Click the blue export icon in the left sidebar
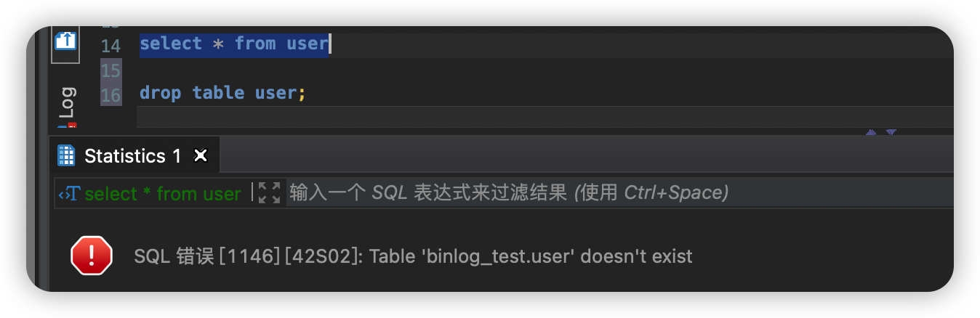This screenshot has height=318, width=980. pos(65,41)
